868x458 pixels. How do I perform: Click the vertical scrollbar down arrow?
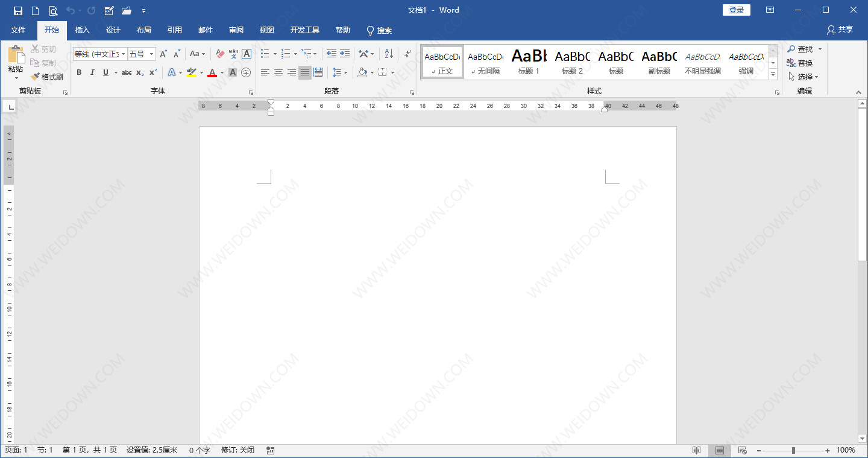[863, 438]
